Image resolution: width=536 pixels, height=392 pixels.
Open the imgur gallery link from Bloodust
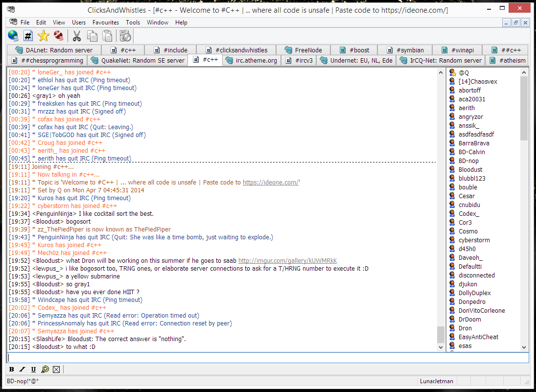[287, 261]
